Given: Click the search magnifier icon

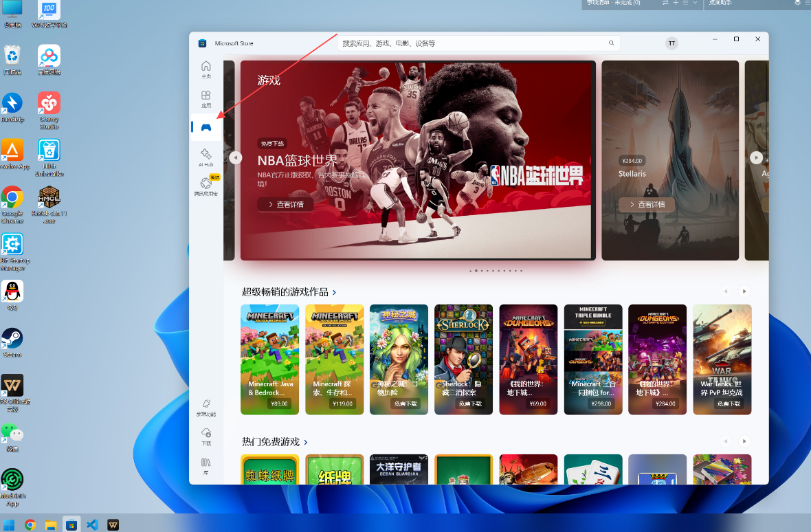Looking at the screenshot, I should click(612, 43).
